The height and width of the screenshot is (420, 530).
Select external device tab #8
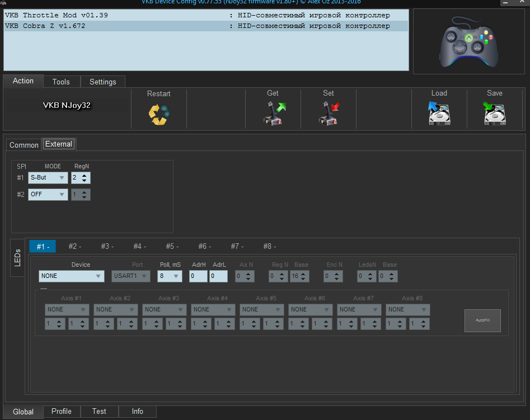point(269,246)
